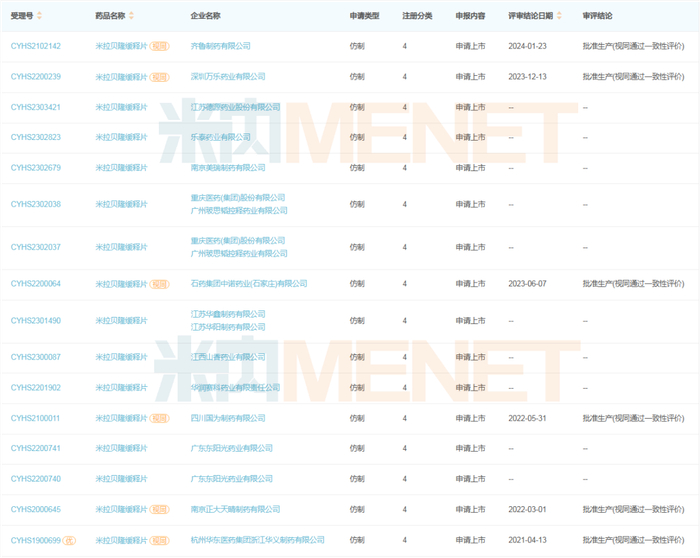
Task: Open company link 乐泰药业有限公司
Action: [221, 137]
